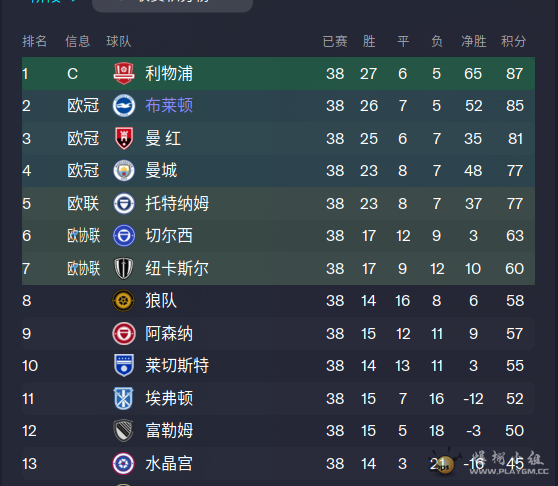Sort table by 积分 column header
The height and width of the screenshot is (486, 558).
tap(514, 41)
